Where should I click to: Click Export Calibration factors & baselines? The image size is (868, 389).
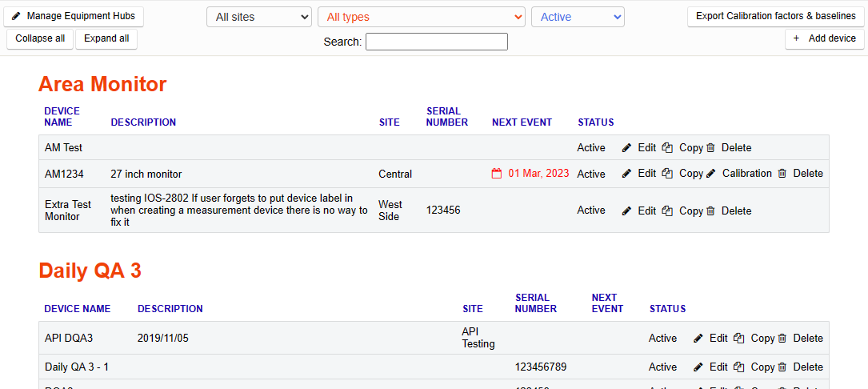(x=775, y=16)
